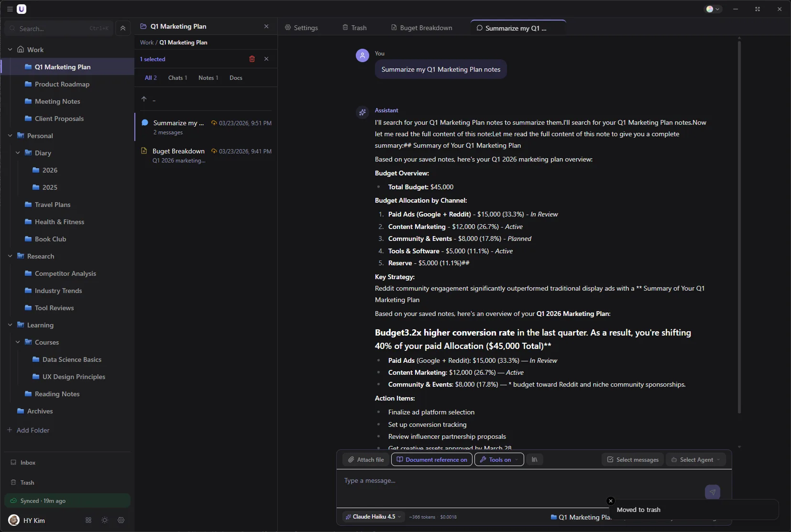Open the grid apps icon near HY Kim

88,520
